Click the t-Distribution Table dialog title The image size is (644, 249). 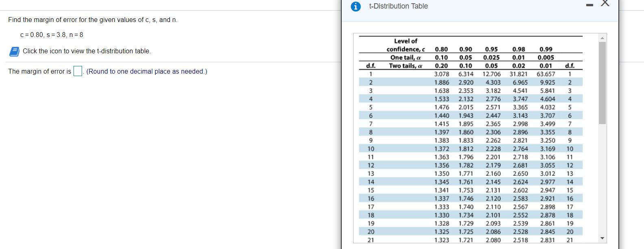coord(398,6)
